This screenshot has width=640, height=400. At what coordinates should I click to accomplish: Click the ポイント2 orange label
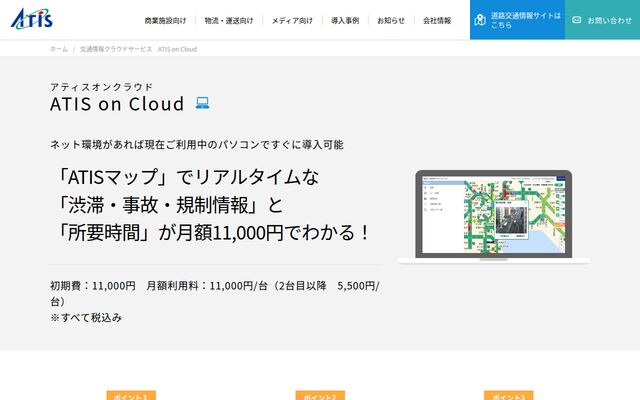[x=320, y=396]
